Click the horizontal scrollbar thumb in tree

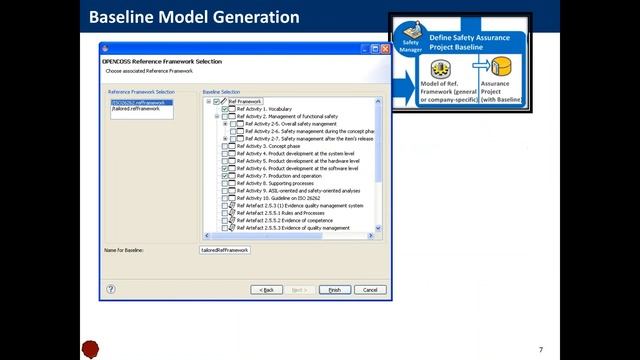point(267,236)
